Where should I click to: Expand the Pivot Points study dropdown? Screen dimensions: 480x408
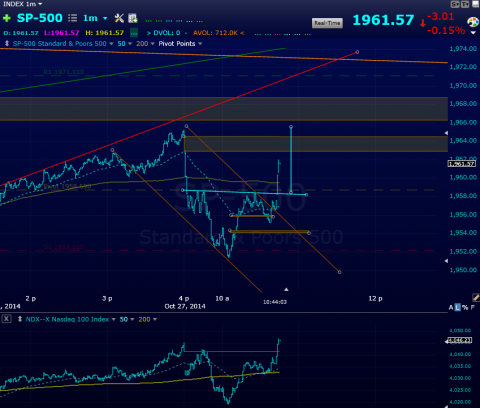pos(200,44)
